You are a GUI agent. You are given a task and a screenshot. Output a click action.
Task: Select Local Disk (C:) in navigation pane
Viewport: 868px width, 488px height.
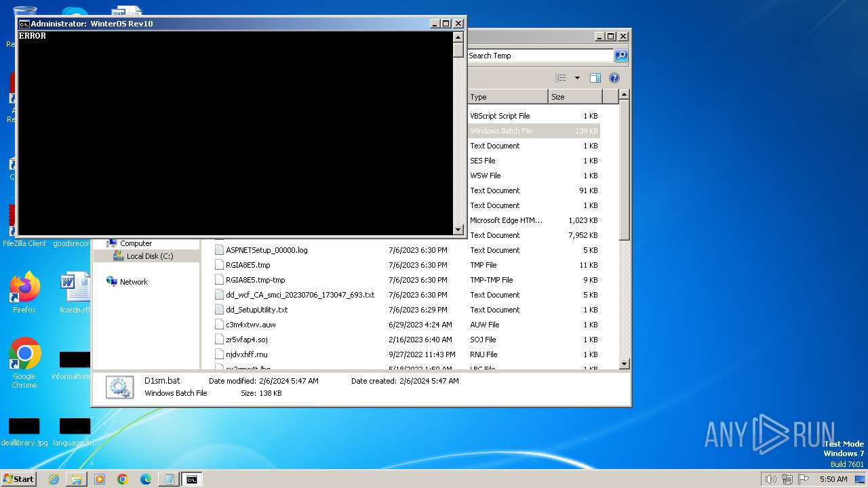(x=149, y=256)
